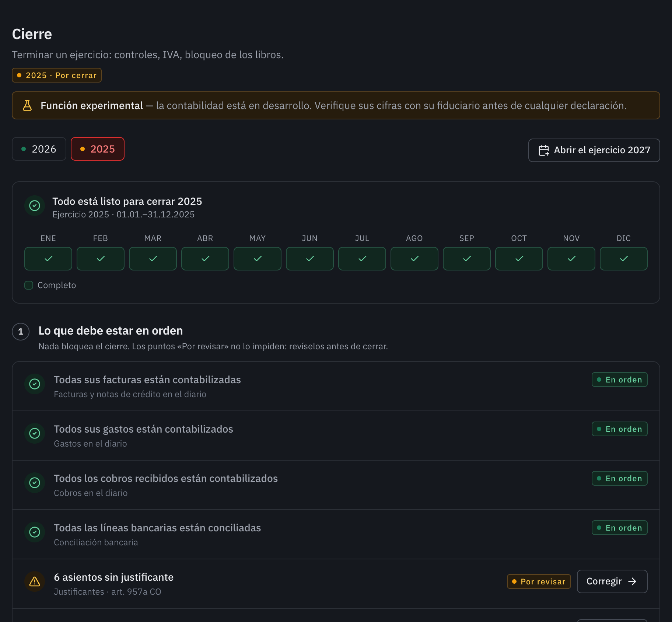Select the JUN month check box

(x=310, y=259)
